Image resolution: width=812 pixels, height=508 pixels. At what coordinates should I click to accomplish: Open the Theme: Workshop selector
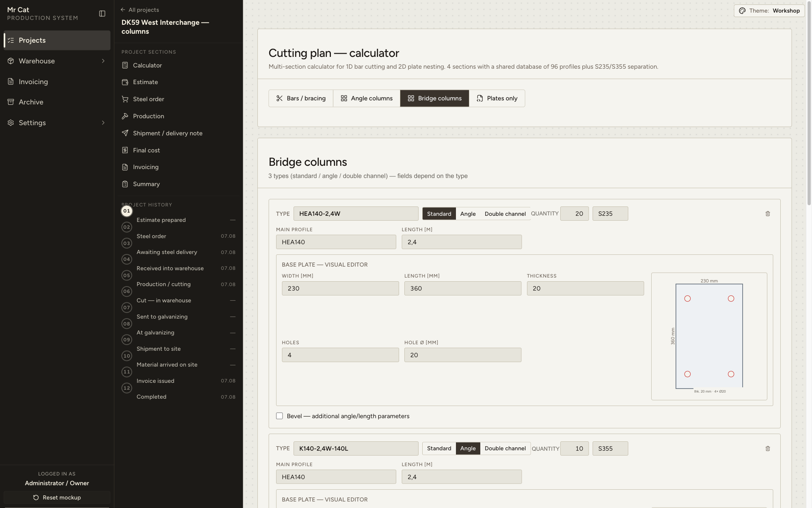tap(769, 11)
